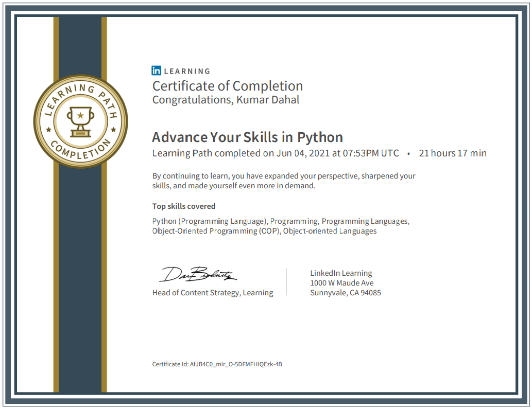Select the LinkedIn Learning address block
532x409 pixels.
coord(346,282)
